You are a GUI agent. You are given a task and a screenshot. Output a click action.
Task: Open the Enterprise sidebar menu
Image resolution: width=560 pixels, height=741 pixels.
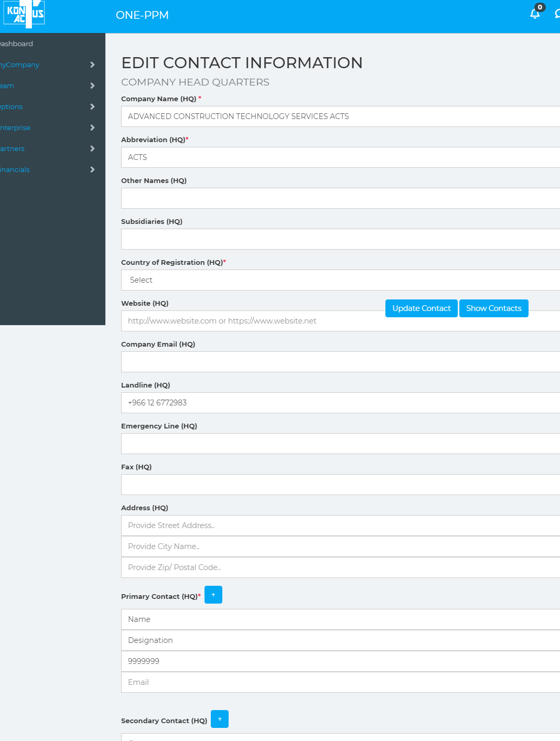click(x=16, y=127)
